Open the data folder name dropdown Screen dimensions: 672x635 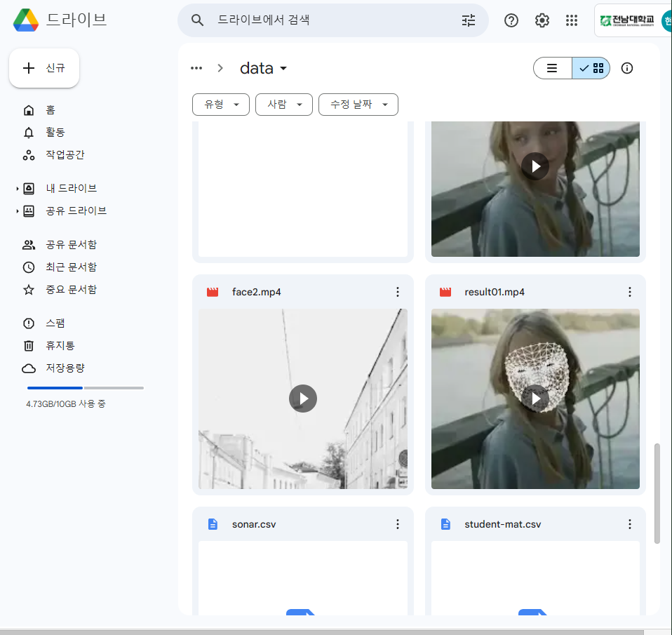[x=263, y=68]
